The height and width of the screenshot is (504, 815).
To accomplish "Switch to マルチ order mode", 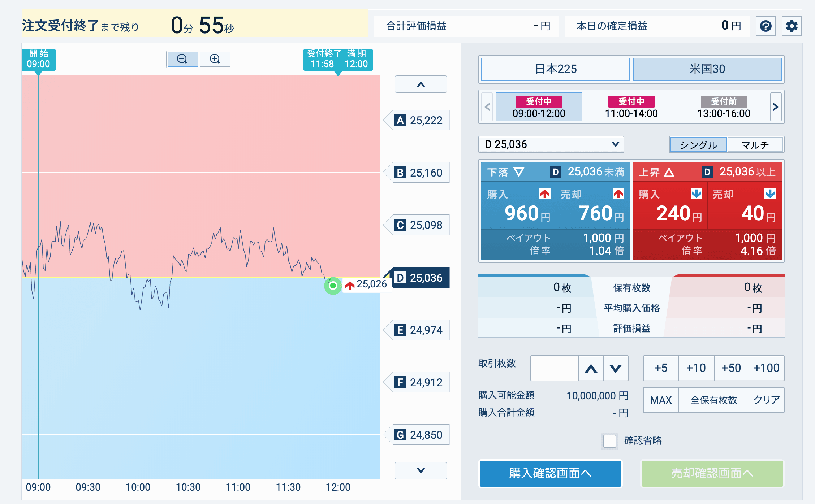I will pyautogui.click(x=755, y=145).
